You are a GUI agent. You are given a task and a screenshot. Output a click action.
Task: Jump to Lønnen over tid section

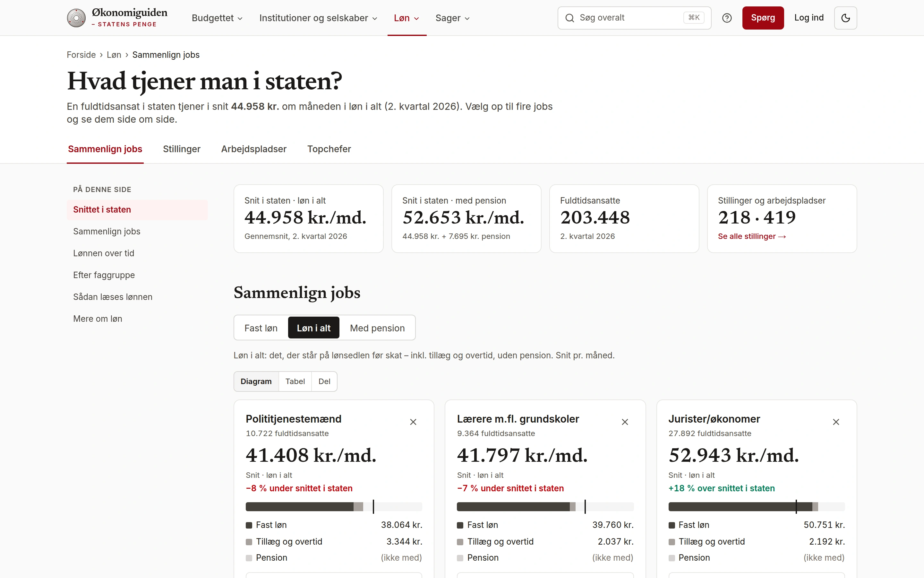(137, 253)
